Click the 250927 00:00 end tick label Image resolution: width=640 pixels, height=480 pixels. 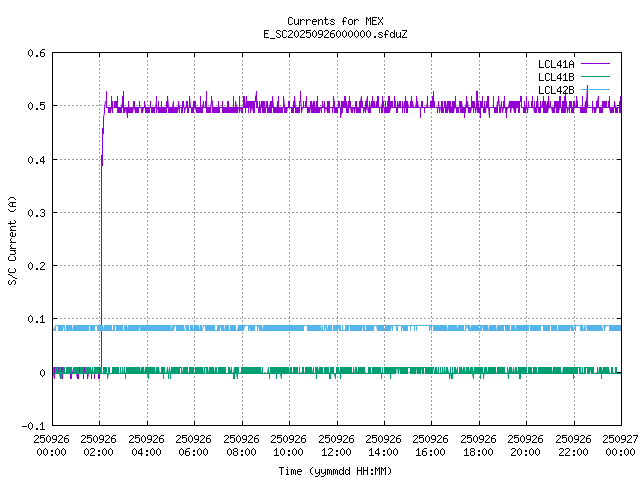620,445
